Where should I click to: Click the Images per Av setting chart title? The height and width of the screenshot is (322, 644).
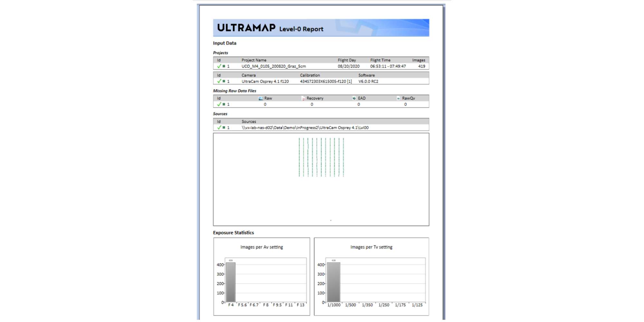[x=261, y=247]
